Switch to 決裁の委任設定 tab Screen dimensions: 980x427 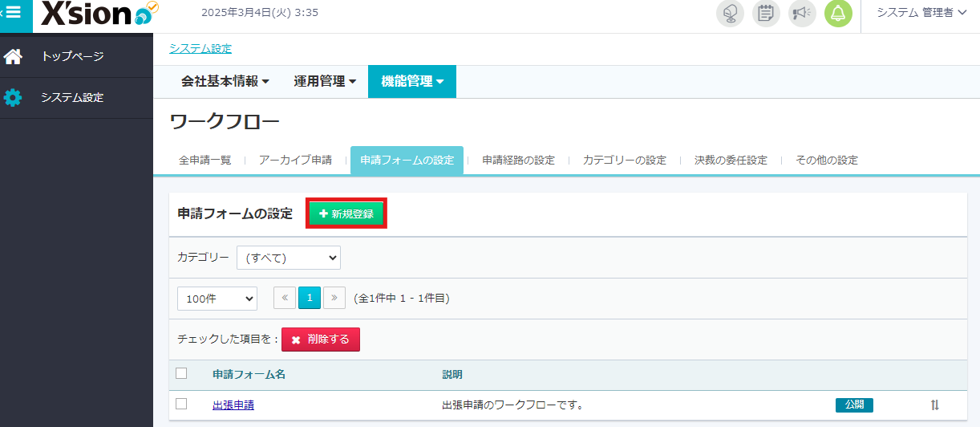pos(731,161)
